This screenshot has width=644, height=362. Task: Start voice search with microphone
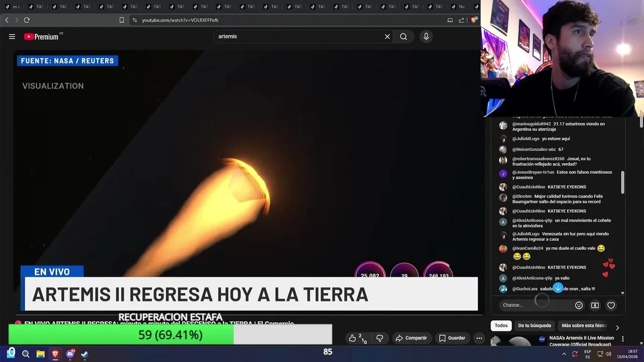click(x=426, y=36)
